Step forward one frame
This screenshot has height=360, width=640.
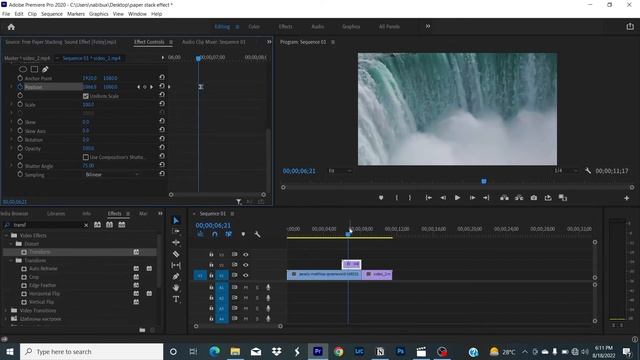[x=472, y=198]
